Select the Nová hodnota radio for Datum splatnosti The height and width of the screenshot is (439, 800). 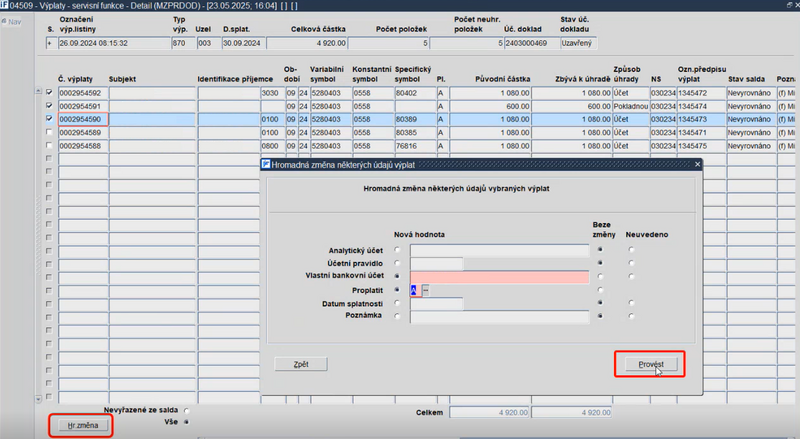click(397, 303)
